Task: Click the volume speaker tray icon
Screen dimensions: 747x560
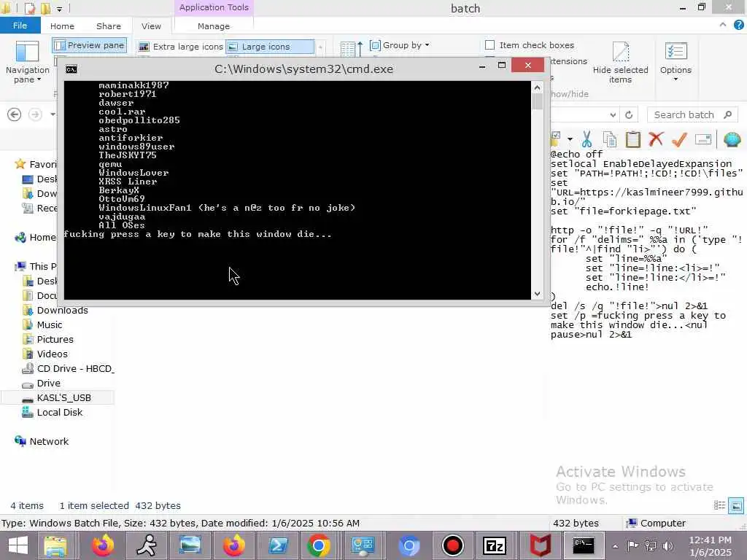Action: (668, 546)
